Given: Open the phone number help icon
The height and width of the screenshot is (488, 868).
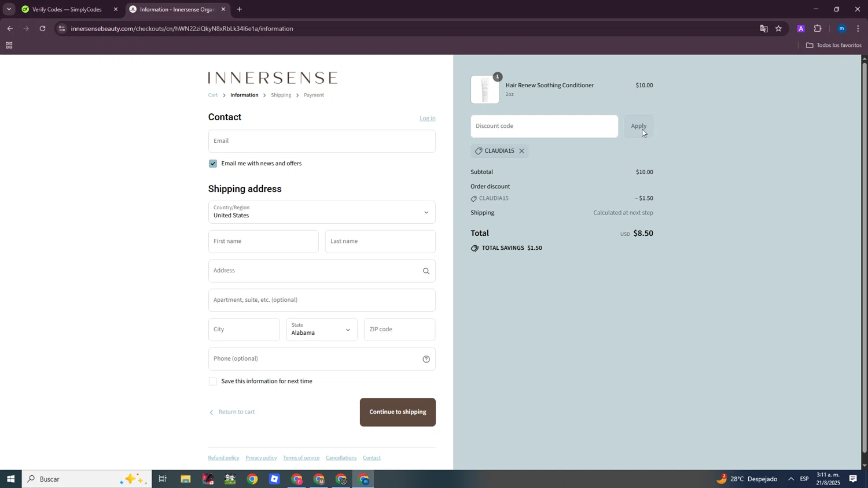Looking at the screenshot, I should [x=426, y=359].
